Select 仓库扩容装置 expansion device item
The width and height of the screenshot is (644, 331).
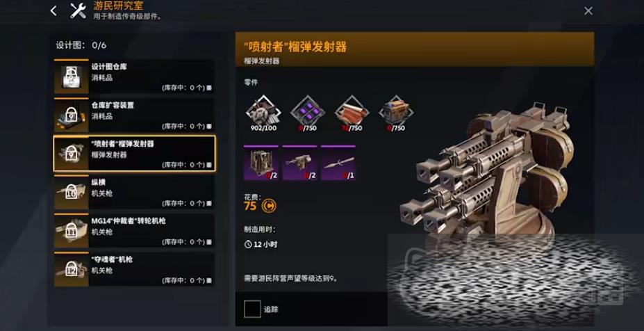pyautogui.click(x=134, y=115)
